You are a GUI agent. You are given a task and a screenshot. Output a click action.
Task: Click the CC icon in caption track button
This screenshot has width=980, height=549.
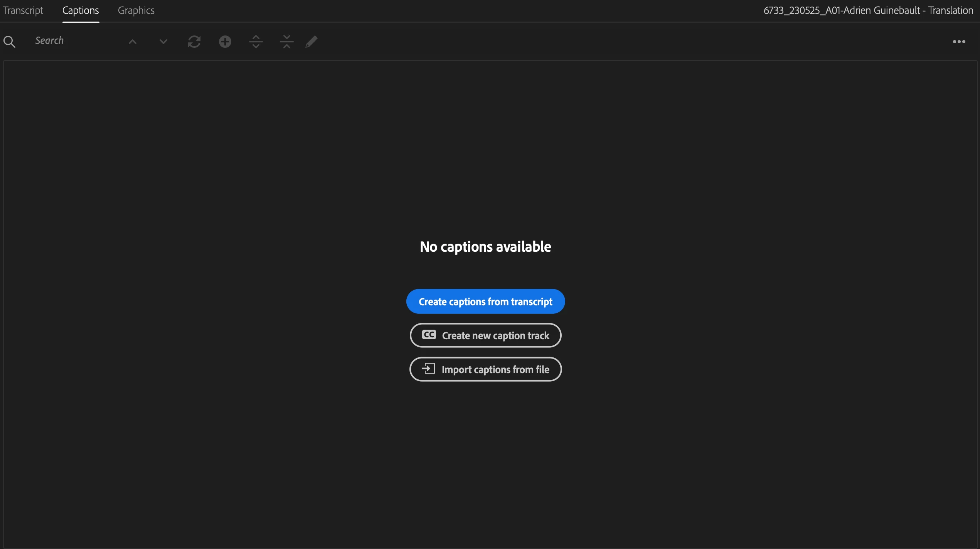click(x=429, y=335)
